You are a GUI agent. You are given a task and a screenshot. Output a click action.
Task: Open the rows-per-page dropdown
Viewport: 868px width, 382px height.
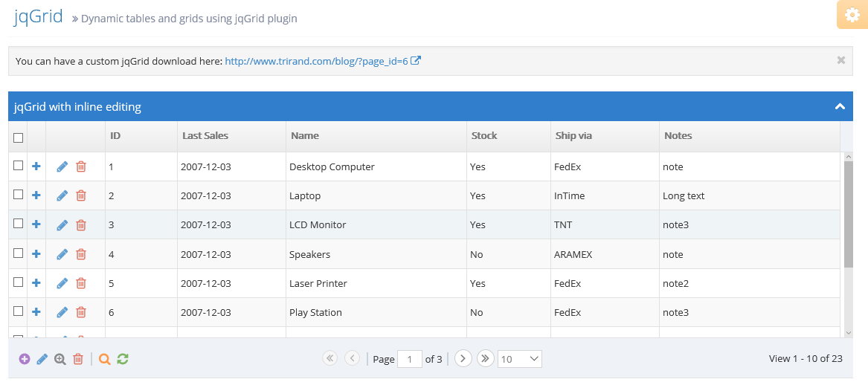pyautogui.click(x=519, y=359)
